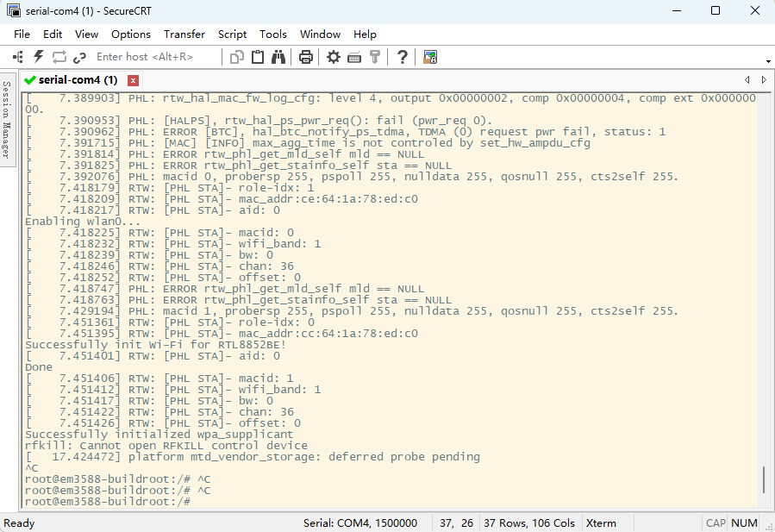Open the Session Manager toolbar icon
This screenshot has width=775, height=532.
18,58
